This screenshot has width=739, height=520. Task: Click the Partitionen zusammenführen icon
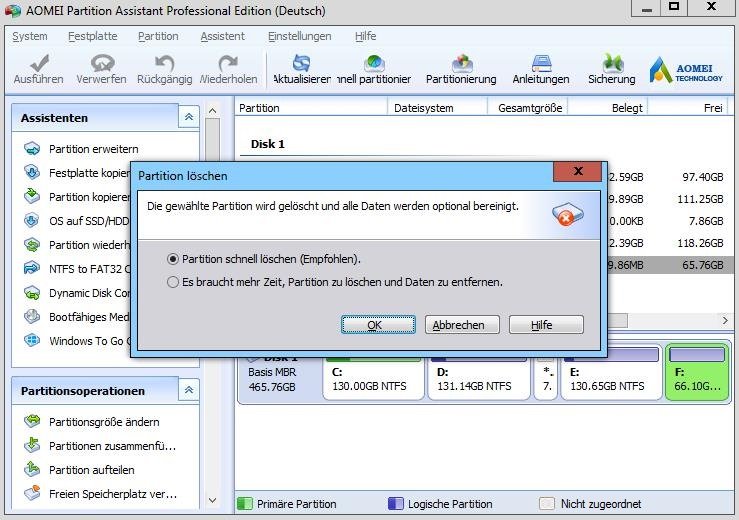[32, 445]
